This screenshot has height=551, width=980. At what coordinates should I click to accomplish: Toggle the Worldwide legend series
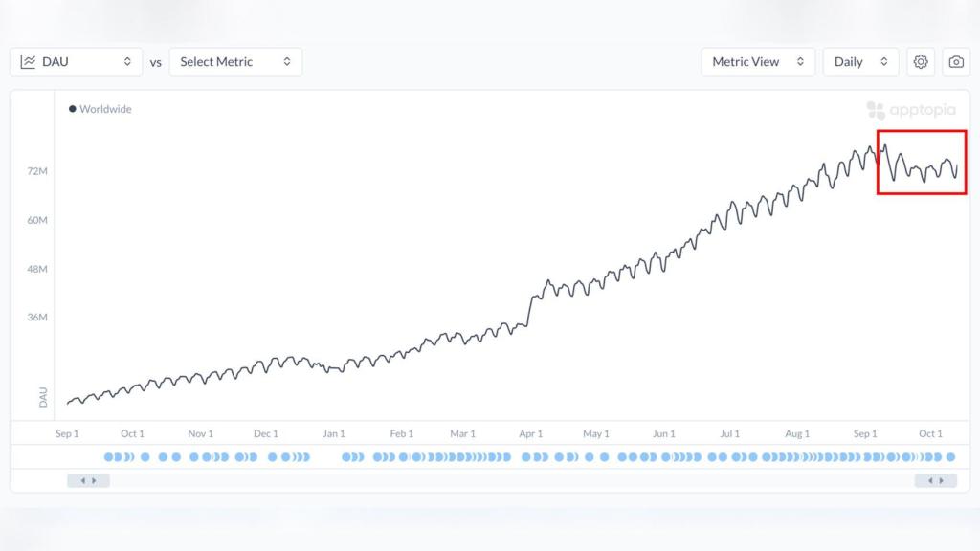coord(100,109)
